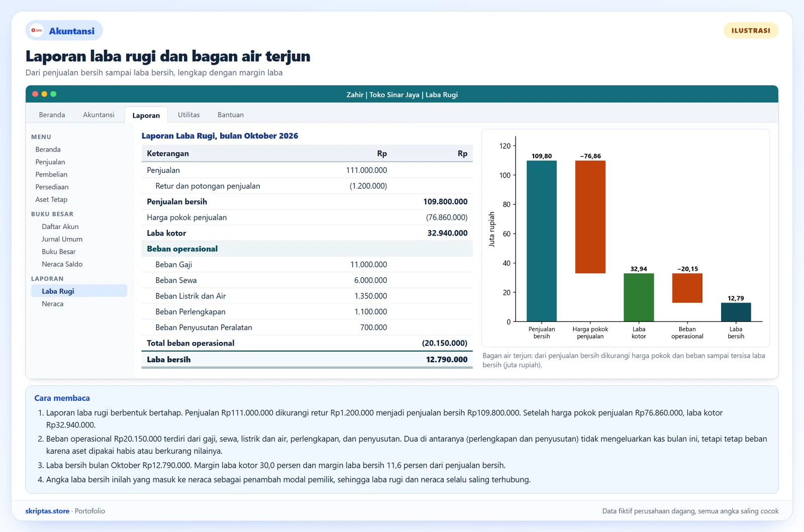Open Neraca Saldo in sidebar

(62, 264)
